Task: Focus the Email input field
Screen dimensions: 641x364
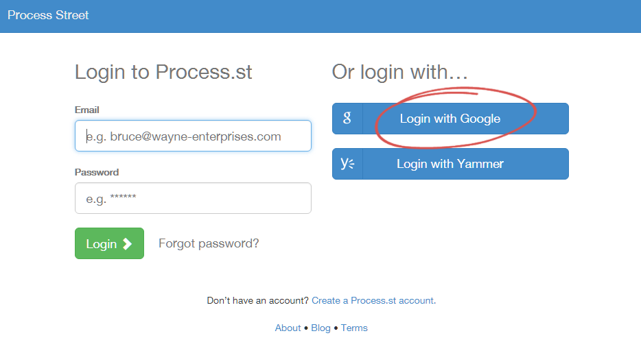Action: (x=193, y=136)
